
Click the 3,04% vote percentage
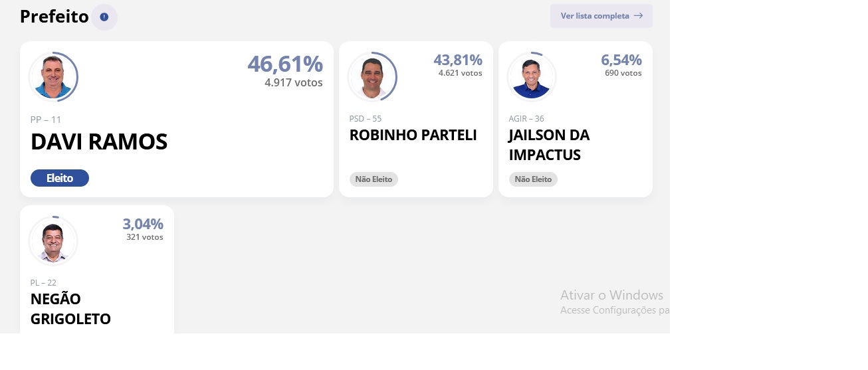coord(143,224)
